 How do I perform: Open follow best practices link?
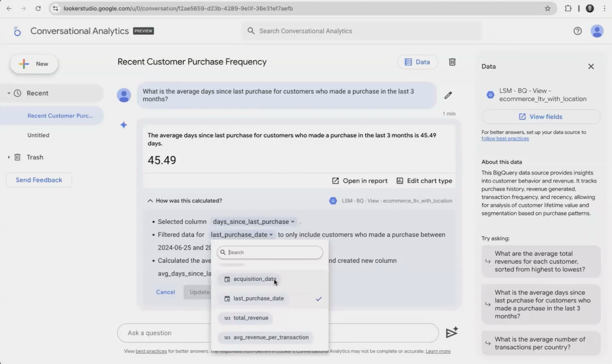pyautogui.click(x=505, y=138)
